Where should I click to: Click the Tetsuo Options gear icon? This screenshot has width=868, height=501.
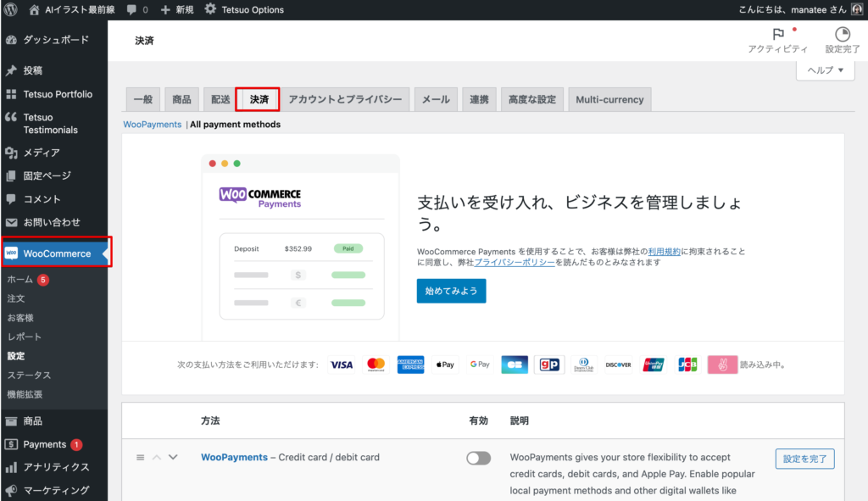click(x=209, y=9)
